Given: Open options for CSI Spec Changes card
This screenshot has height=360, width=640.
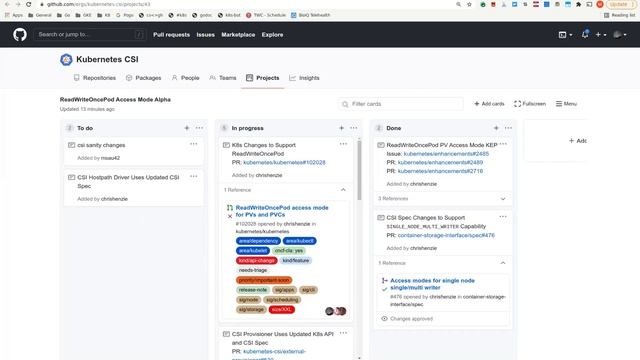Looking at the screenshot, I should (x=503, y=217).
